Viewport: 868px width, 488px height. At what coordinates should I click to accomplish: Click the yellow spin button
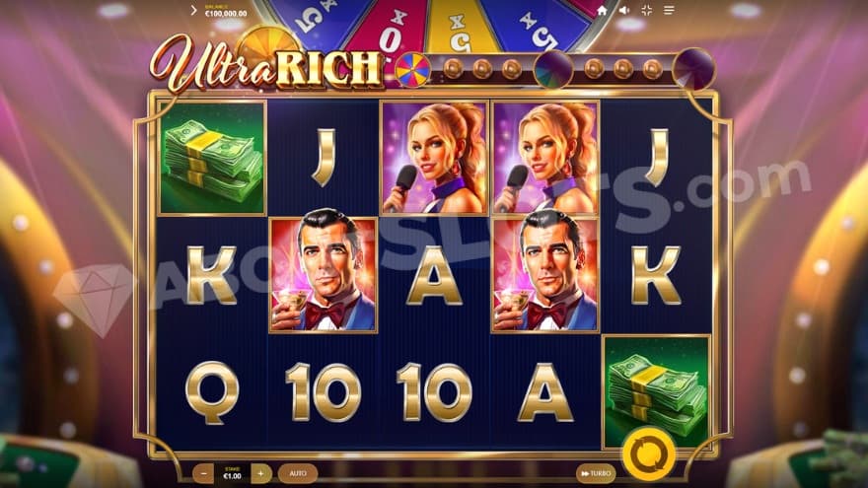[x=648, y=453]
